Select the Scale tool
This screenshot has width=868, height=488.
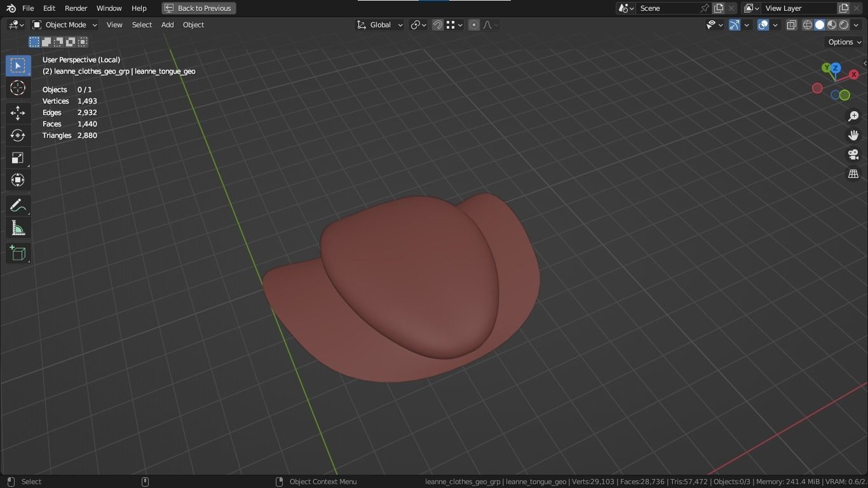18,158
